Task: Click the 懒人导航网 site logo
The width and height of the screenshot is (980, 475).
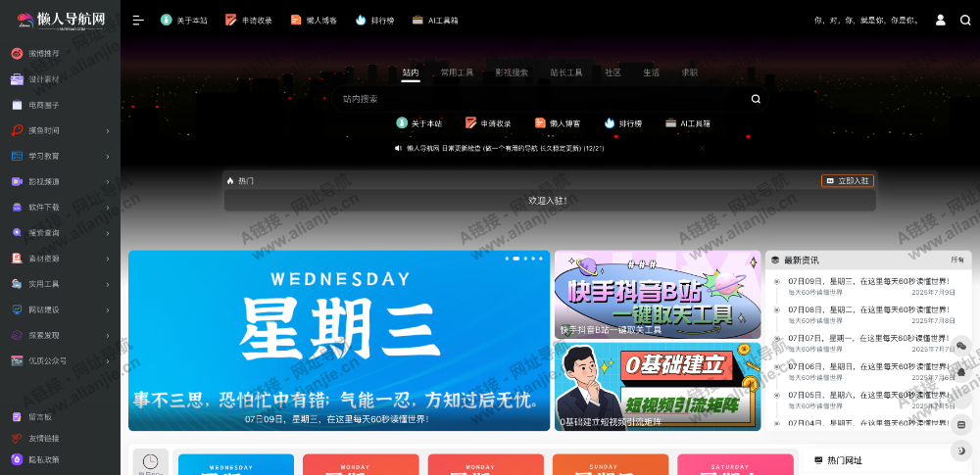Action: click(61, 20)
